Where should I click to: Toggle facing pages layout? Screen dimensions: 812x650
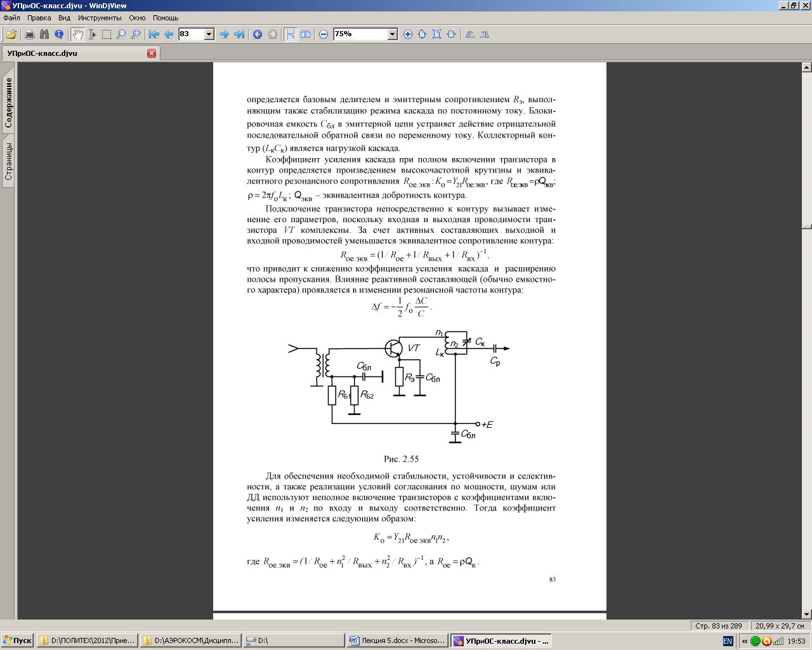tap(306, 34)
